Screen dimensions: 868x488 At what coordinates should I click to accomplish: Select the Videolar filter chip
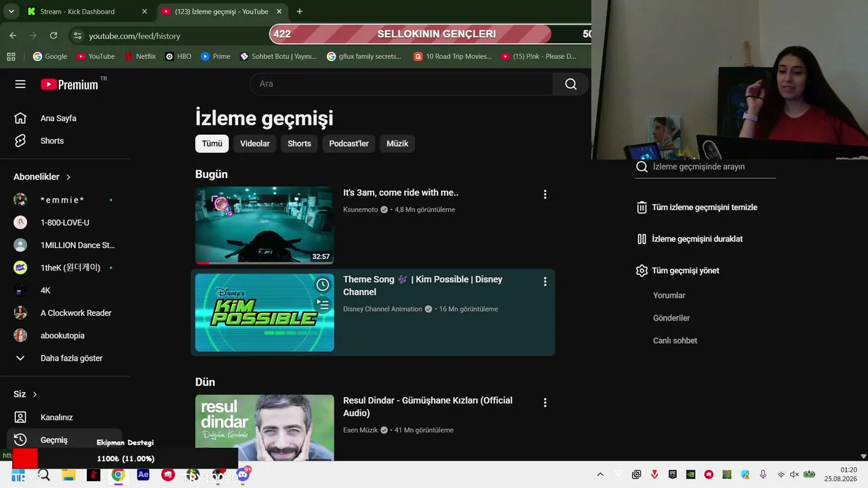[x=255, y=144]
